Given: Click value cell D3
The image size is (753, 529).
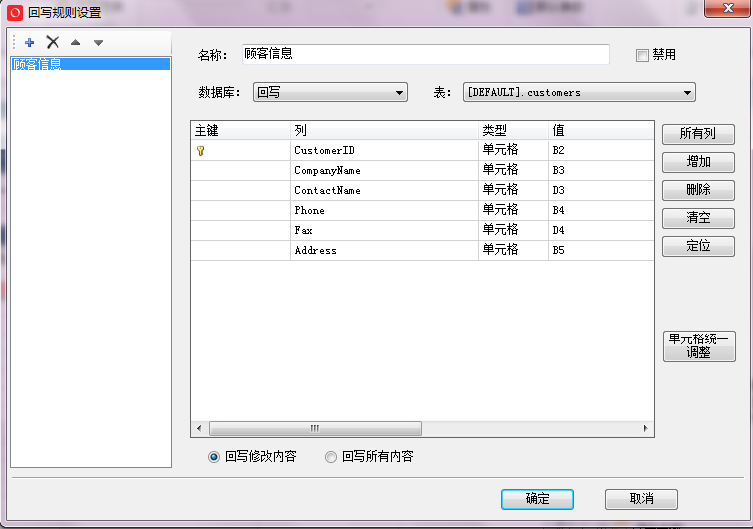Looking at the screenshot, I should click(601, 191).
